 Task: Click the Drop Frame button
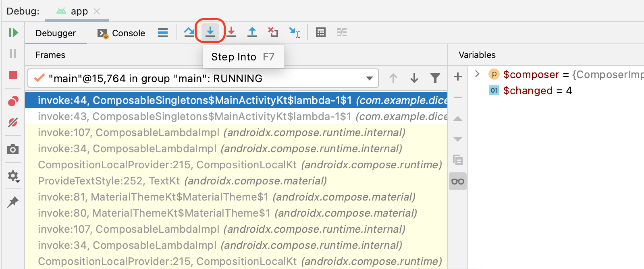point(273,32)
